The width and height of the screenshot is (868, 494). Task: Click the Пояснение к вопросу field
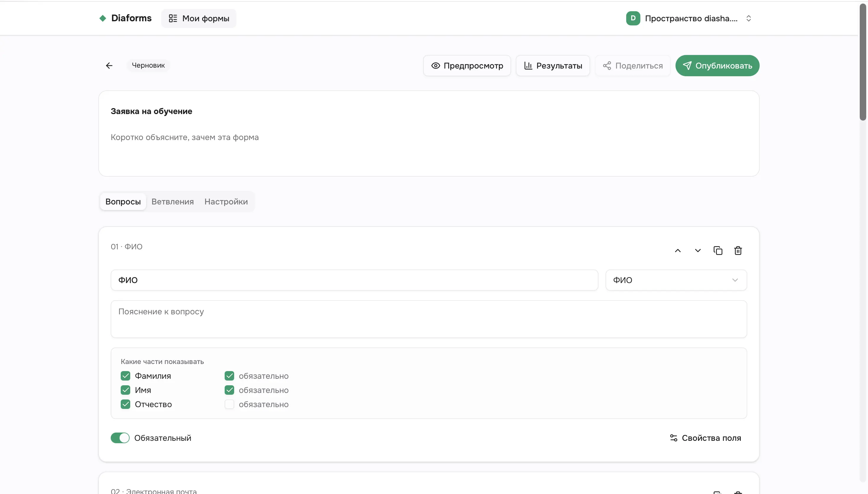[429, 319]
